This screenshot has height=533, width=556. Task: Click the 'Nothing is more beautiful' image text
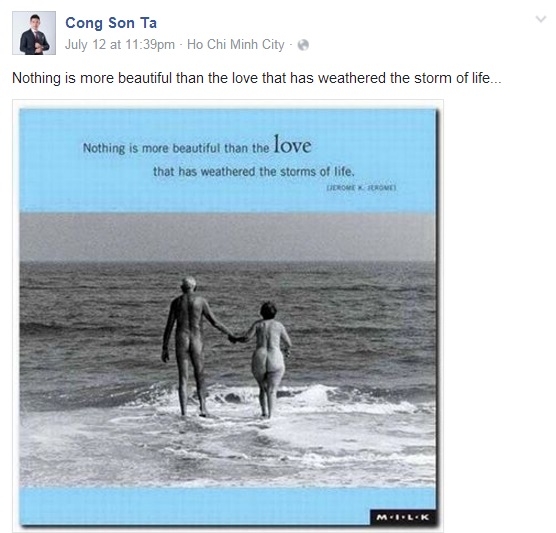(x=176, y=148)
